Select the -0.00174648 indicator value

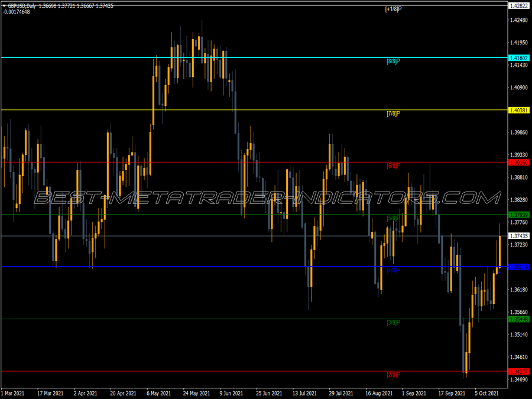click(17, 12)
